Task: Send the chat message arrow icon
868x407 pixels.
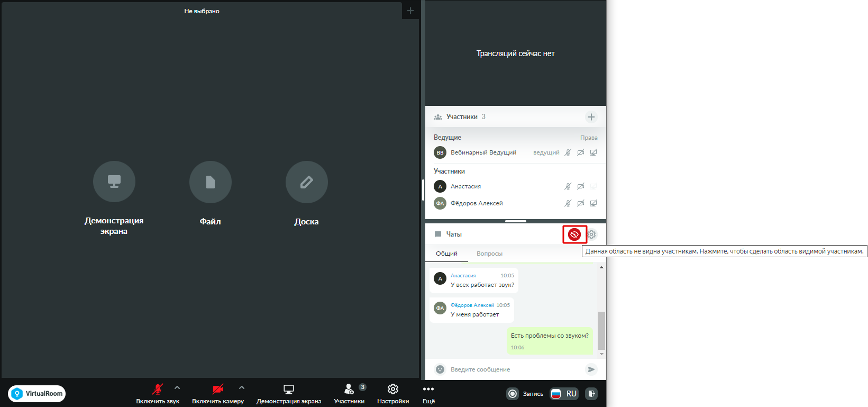Action: coord(591,369)
